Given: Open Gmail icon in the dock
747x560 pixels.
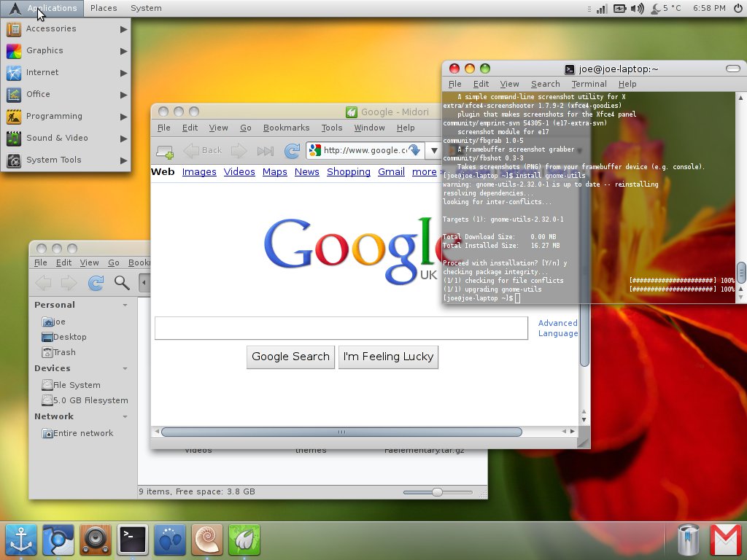Looking at the screenshot, I should 726,540.
